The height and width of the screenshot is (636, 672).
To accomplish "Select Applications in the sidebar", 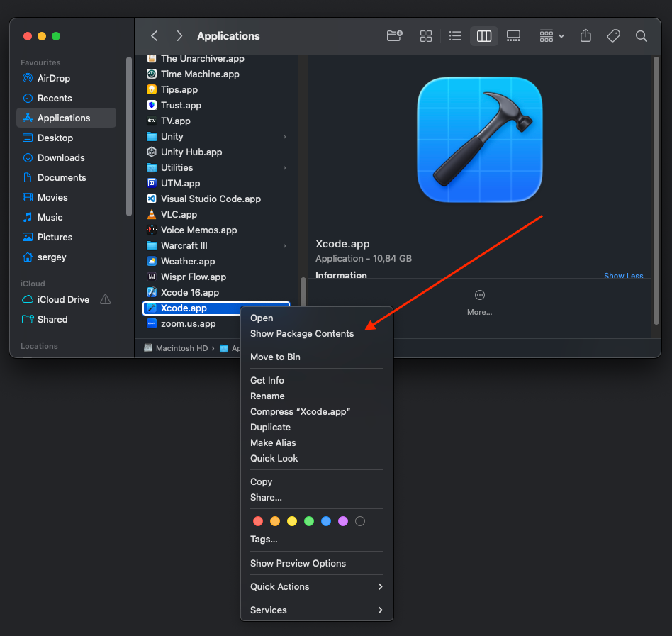I will (66, 118).
